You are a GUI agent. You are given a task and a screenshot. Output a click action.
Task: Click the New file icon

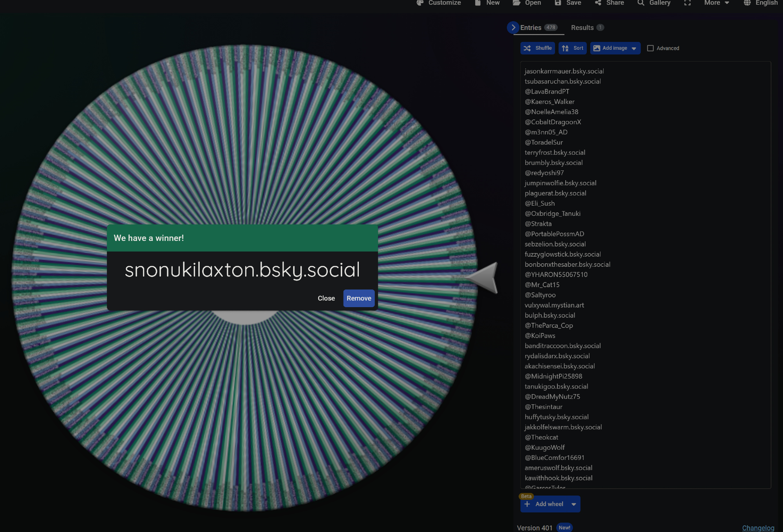[477, 3]
